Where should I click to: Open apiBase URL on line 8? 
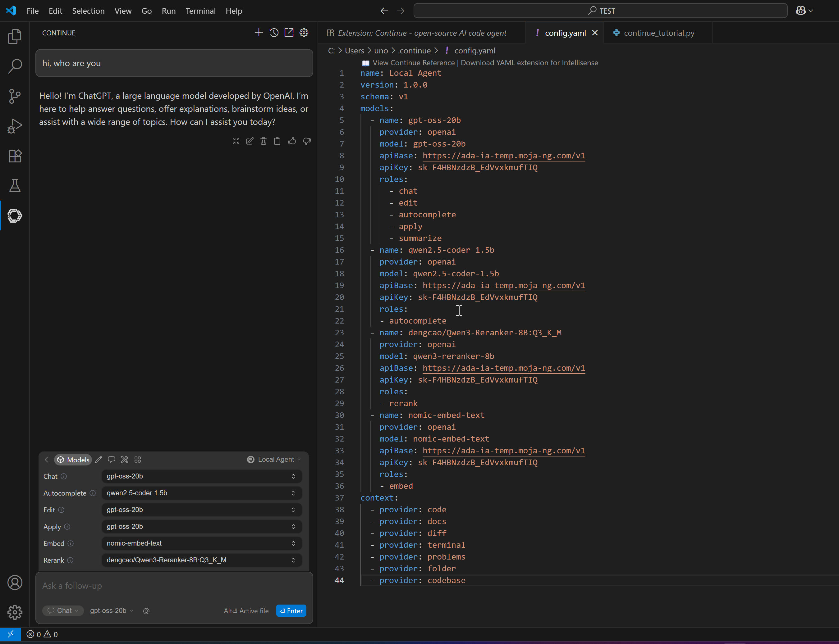(x=504, y=156)
